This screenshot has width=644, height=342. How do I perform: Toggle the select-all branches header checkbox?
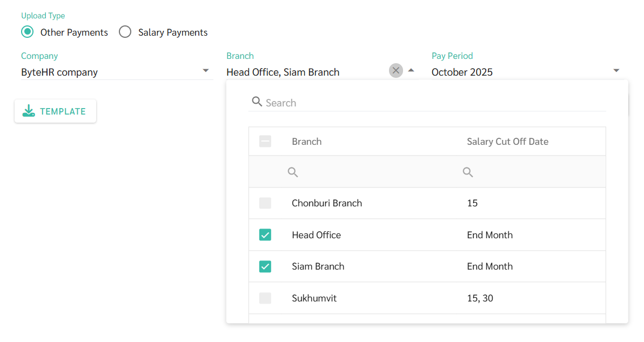[265, 142]
